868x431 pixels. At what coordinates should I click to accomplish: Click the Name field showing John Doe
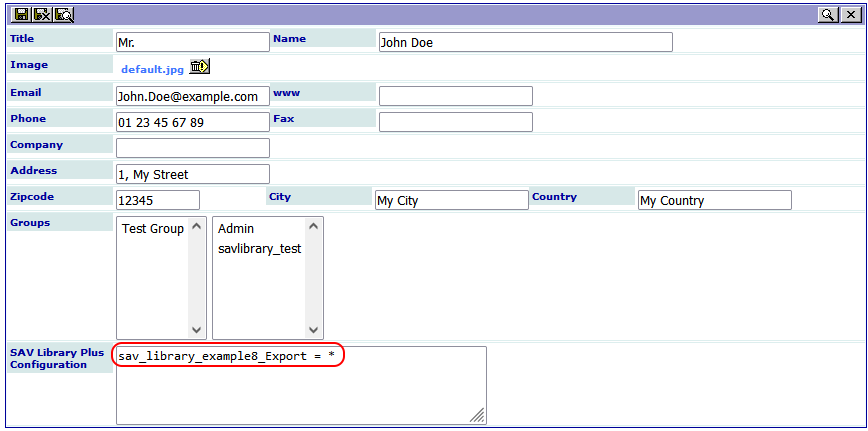click(x=525, y=42)
